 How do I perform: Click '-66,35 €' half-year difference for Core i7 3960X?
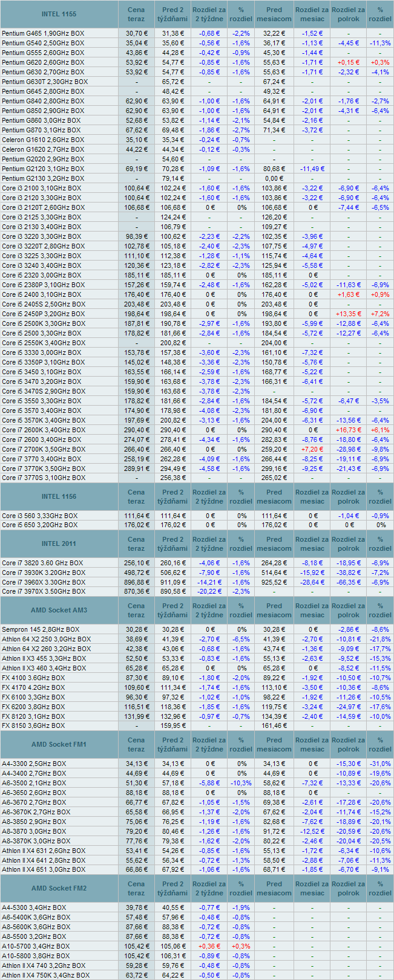[349, 582]
